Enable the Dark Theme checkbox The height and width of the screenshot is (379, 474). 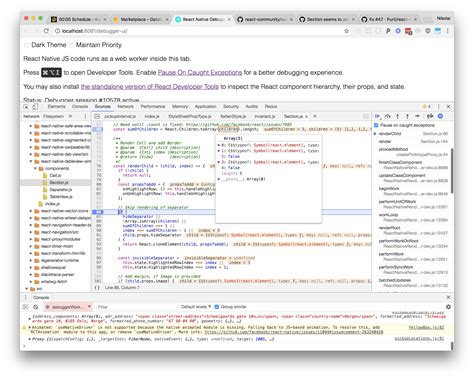[26, 45]
